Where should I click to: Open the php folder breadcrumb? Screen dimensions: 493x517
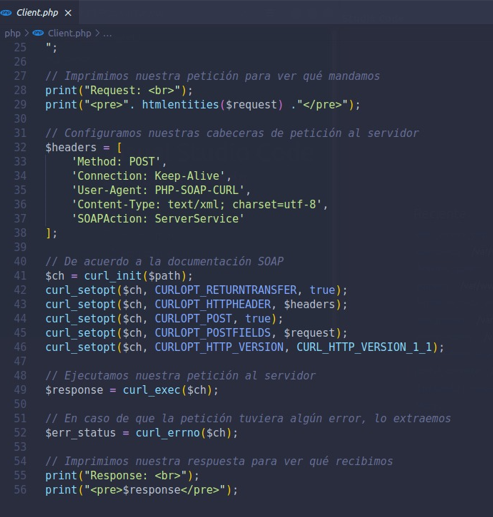click(12, 33)
